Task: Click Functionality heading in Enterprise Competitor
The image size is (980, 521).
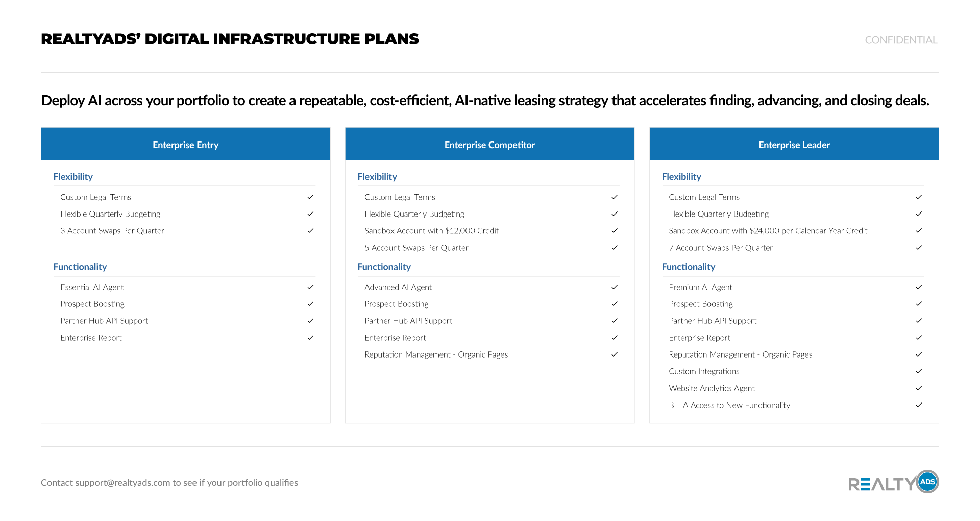Action: pos(384,267)
